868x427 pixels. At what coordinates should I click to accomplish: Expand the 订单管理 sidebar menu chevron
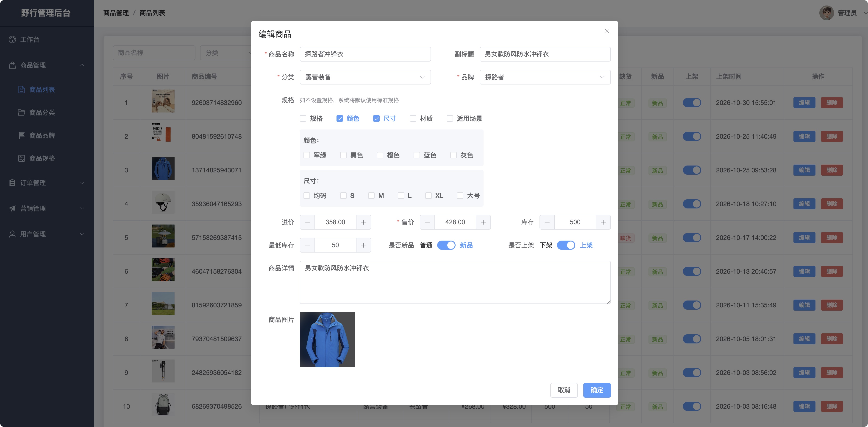[x=82, y=183]
